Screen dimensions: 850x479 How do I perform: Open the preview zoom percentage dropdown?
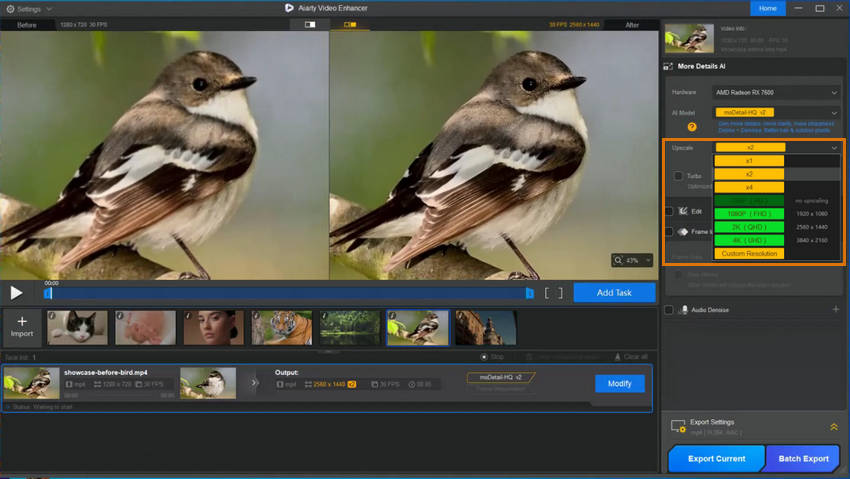click(x=648, y=261)
